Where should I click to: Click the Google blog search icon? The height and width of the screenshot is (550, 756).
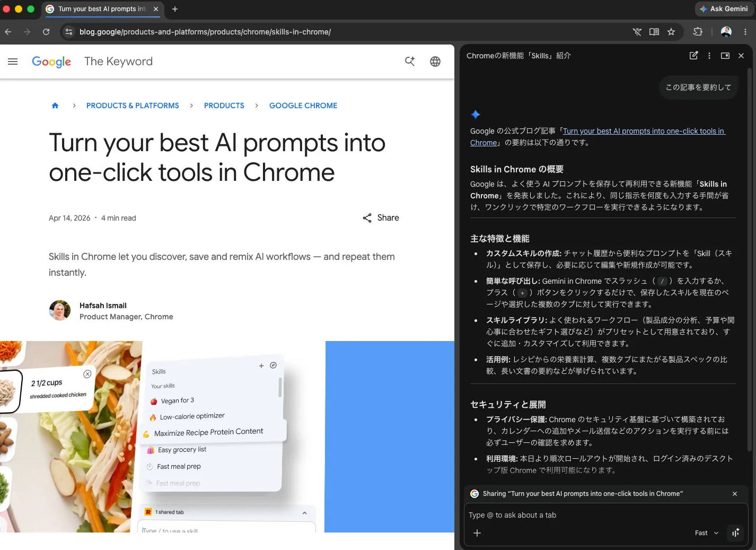(x=410, y=62)
